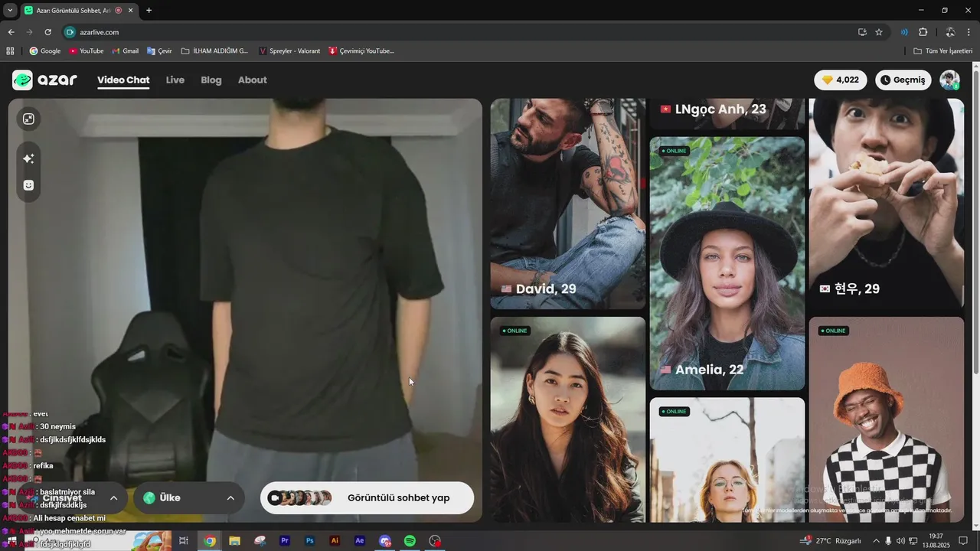Open Discord from the taskbar
Screen dimensions: 980x551
coord(385,541)
